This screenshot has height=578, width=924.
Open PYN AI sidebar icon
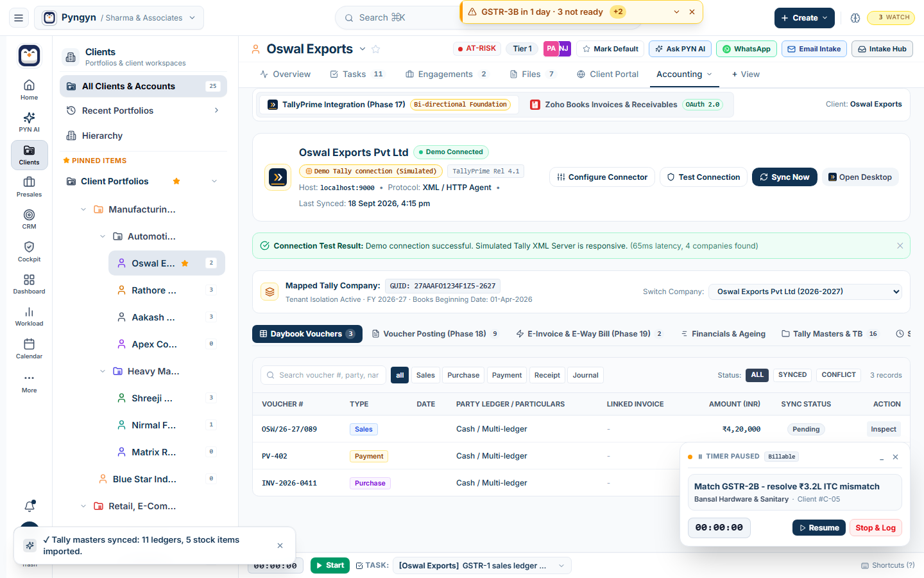click(29, 122)
